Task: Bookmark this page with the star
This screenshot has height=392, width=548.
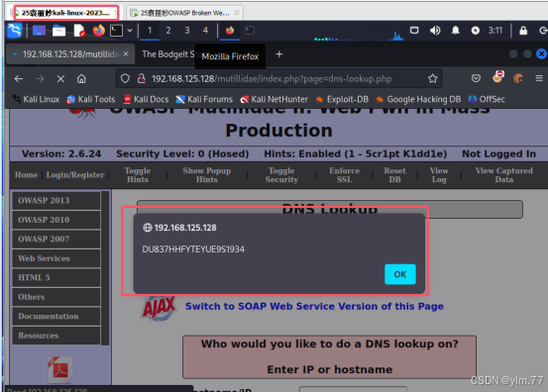Action: [x=433, y=79]
